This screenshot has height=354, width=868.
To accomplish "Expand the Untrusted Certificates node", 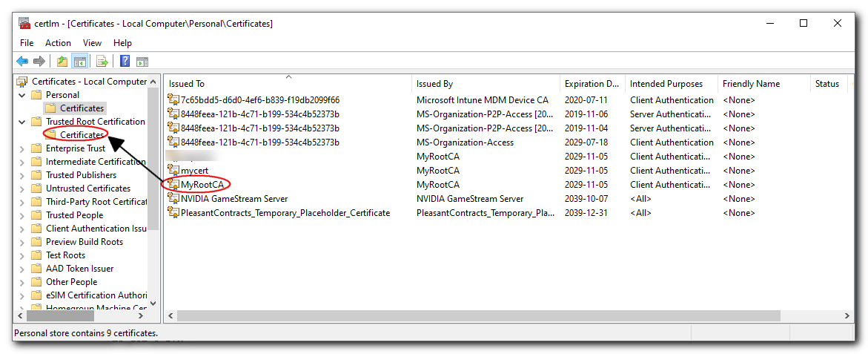I will click(x=22, y=189).
